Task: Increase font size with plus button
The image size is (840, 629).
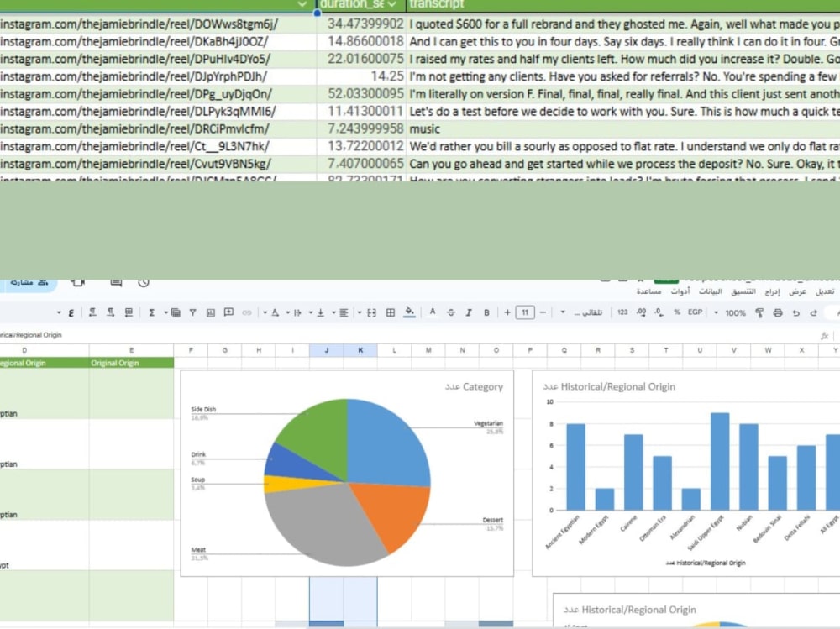Action: click(507, 312)
